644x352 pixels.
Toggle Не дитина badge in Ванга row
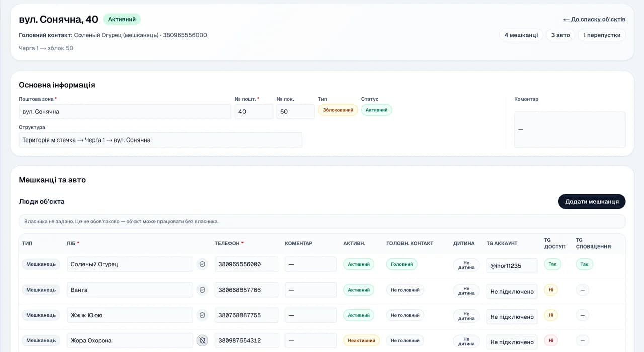pos(466,291)
